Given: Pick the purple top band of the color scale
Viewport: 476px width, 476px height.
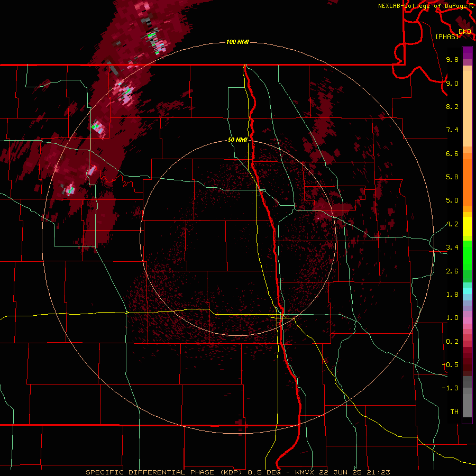Looking at the screenshot, I should (467, 53).
